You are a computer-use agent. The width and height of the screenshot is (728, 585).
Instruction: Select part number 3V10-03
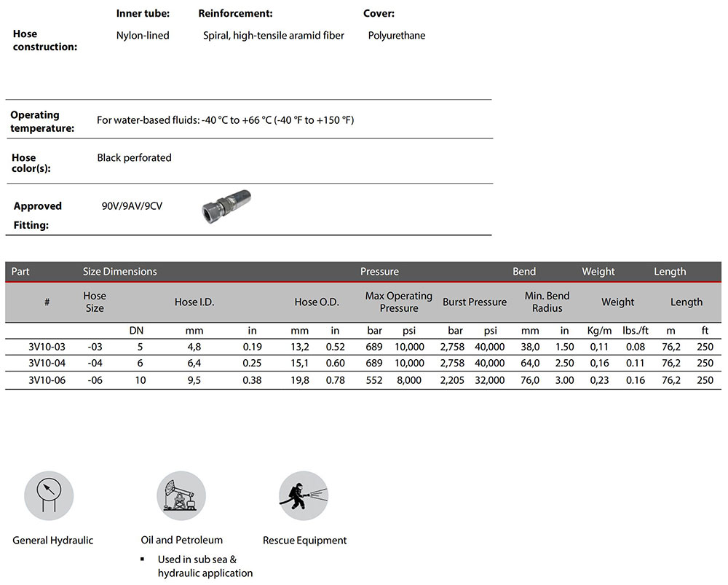coord(47,346)
